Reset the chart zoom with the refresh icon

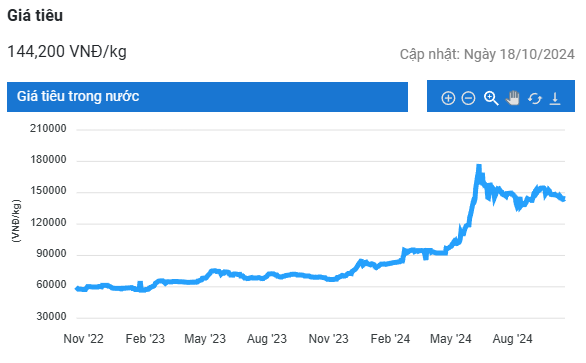(x=535, y=99)
